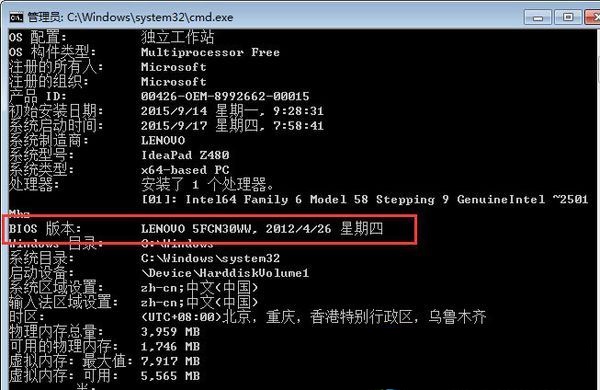
Task: Click the label '产品 ID:'
Action: coord(38,96)
